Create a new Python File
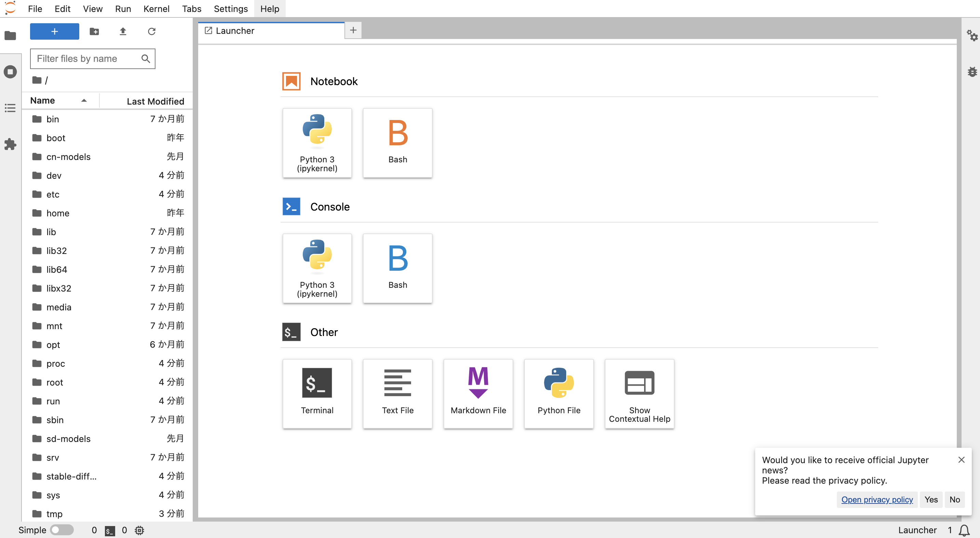 point(559,394)
